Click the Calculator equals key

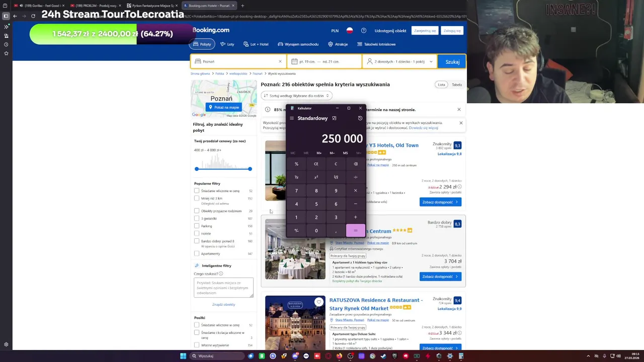click(x=356, y=231)
